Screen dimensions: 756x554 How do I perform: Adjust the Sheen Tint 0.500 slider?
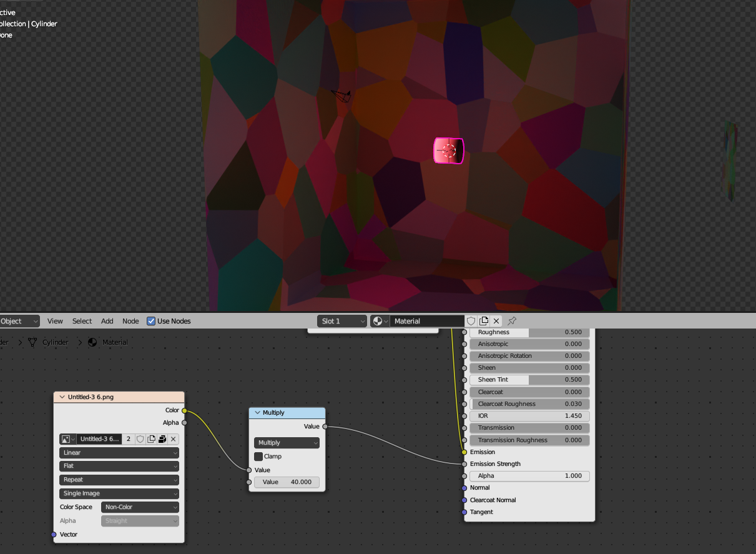[529, 380]
